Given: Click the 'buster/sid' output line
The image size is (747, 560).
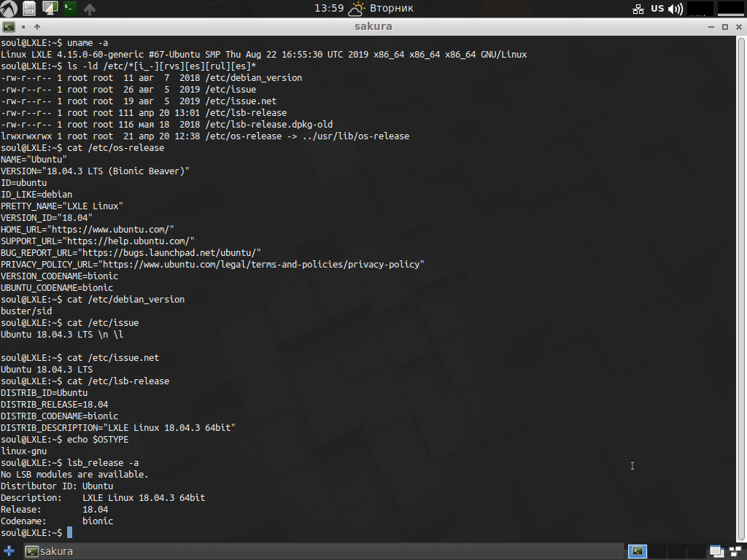Looking at the screenshot, I should [26, 311].
